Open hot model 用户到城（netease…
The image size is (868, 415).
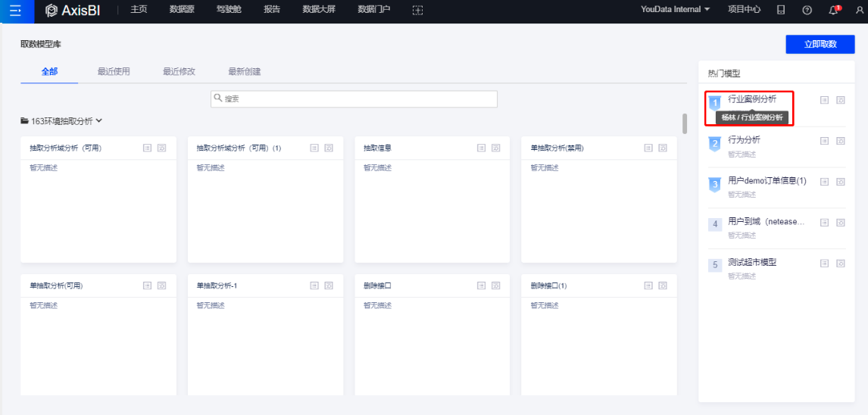[x=767, y=221]
